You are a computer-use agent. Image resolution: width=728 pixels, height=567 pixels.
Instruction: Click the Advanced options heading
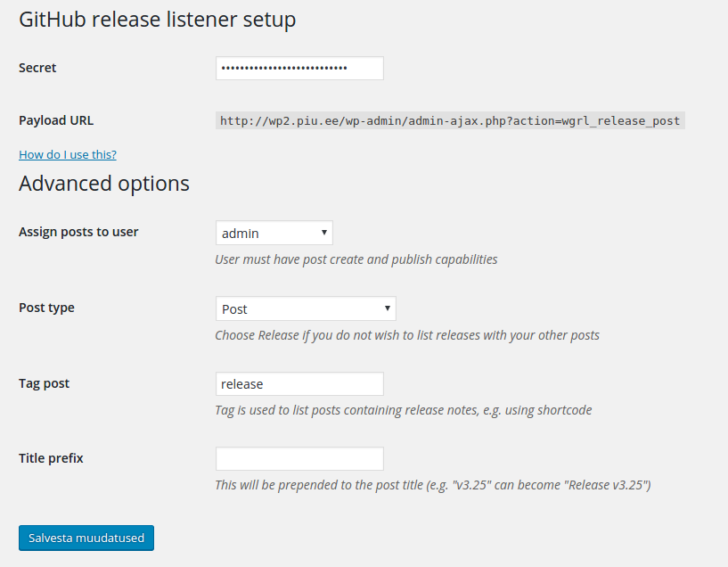tap(104, 184)
